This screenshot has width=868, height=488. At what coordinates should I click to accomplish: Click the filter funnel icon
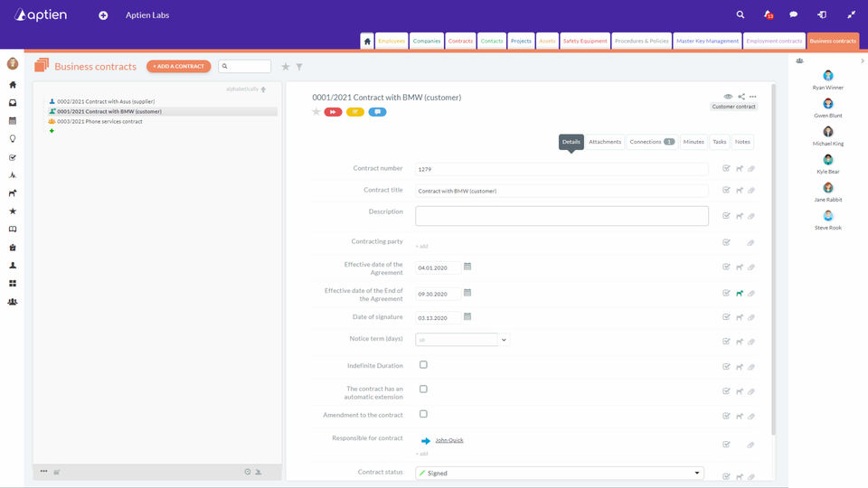click(299, 66)
